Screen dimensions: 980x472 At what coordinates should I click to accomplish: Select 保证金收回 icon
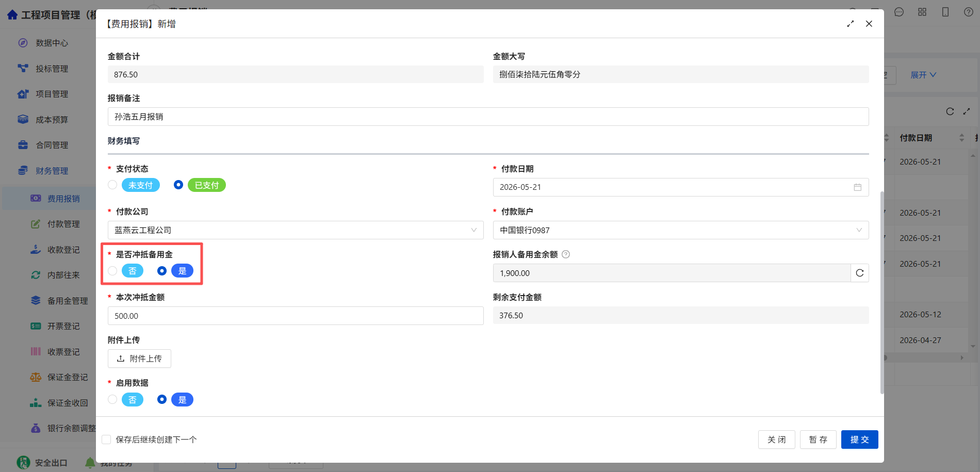36,402
